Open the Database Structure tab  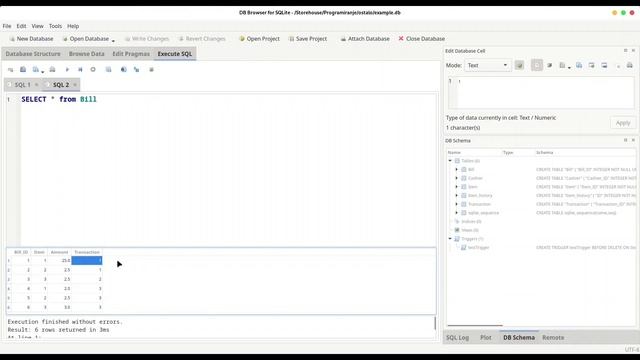[x=33, y=54]
